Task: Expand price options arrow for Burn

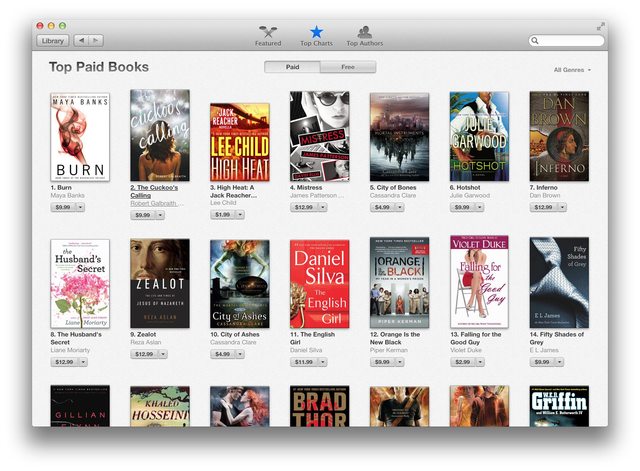Action: (80, 207)
